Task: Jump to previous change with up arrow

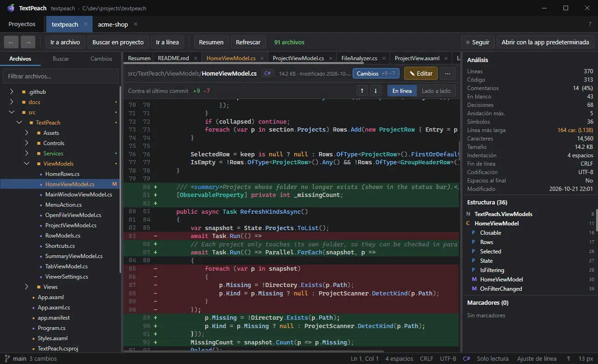Action: (x=362, y=91)
